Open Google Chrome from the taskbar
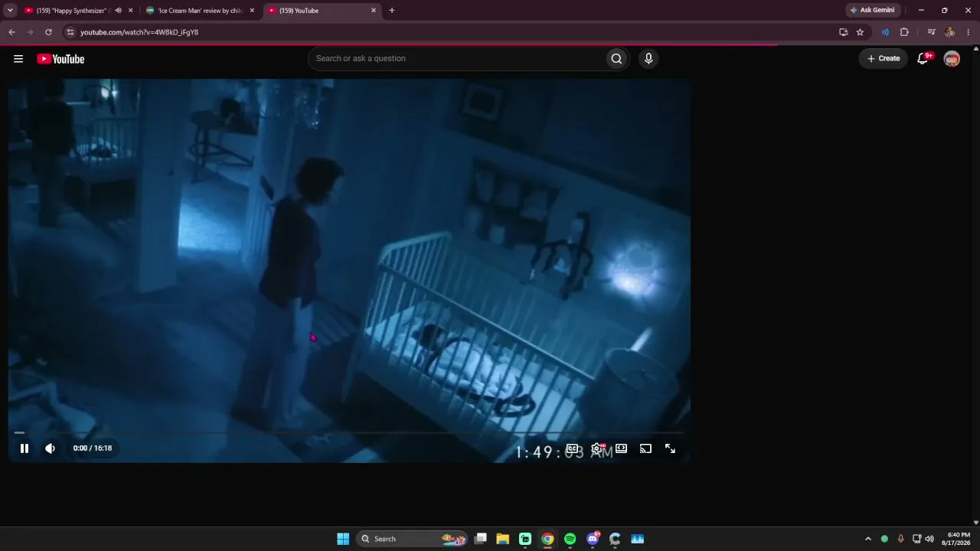Viewport: 980px width, 551px height. click(547, 539)
